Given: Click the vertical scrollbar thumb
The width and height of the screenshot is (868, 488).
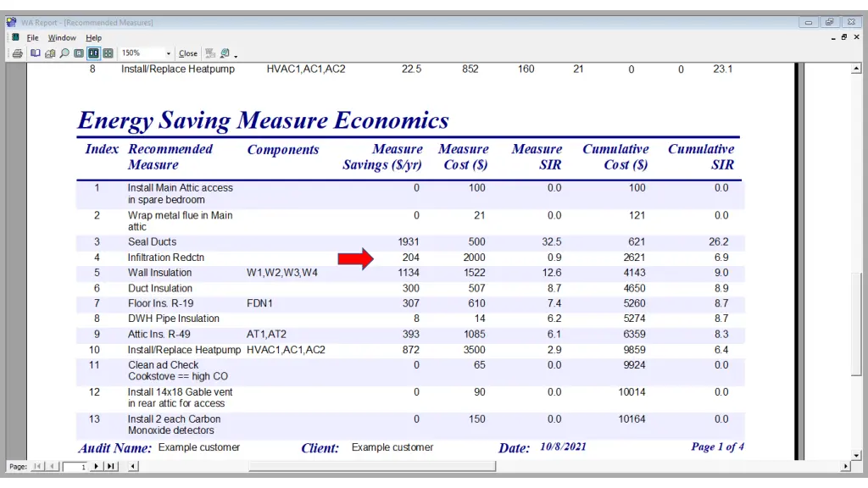Looking at the screenshot, I should point(856,324).
